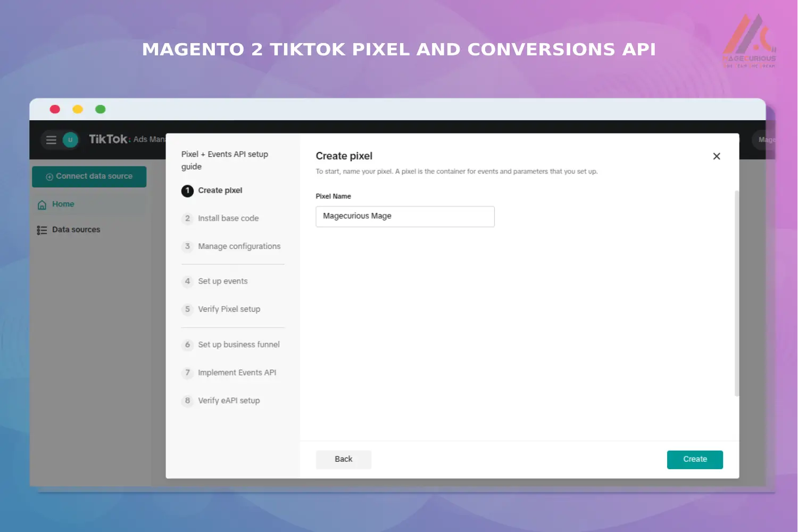Click the green traffic light window dot
The image size is (798, 532).
[x=101, y=109]
